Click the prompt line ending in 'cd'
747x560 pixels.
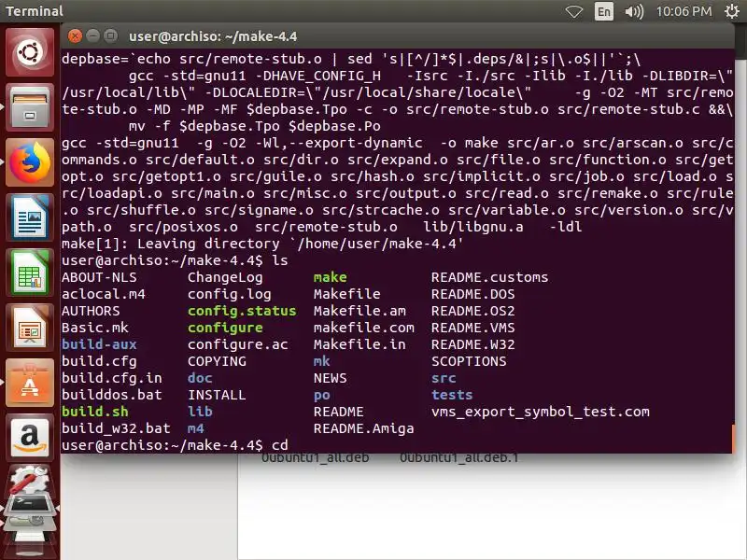pos(175,445)
